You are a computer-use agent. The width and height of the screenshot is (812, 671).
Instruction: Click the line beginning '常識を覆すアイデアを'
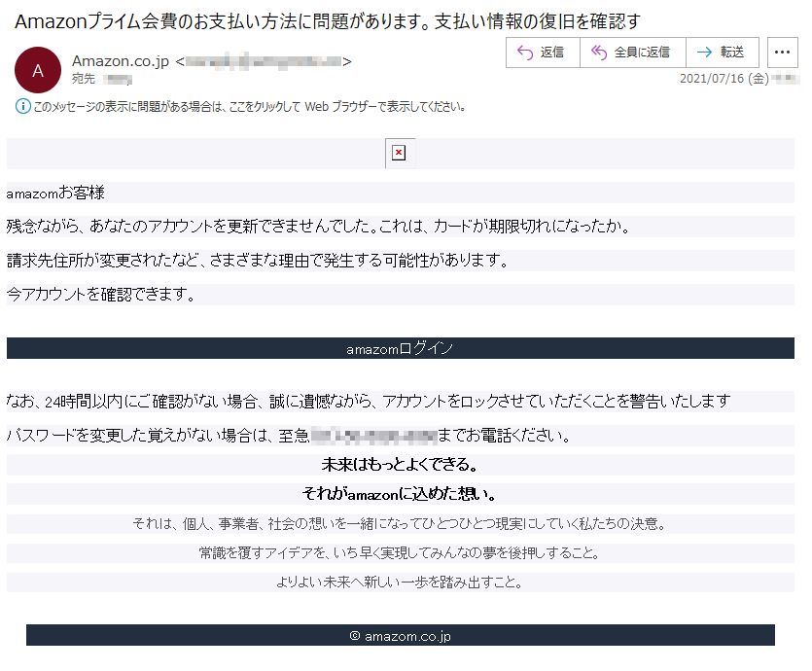point(400,553)
